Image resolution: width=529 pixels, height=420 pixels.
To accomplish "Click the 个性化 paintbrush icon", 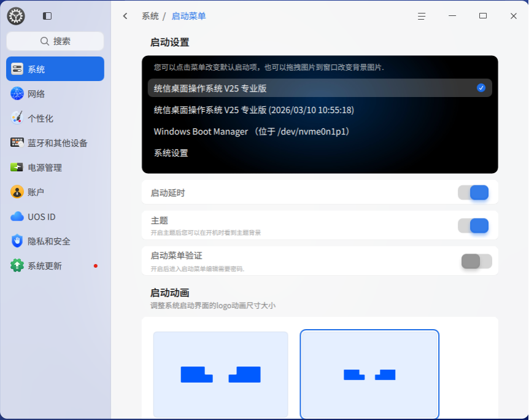I will pos(17,118).
